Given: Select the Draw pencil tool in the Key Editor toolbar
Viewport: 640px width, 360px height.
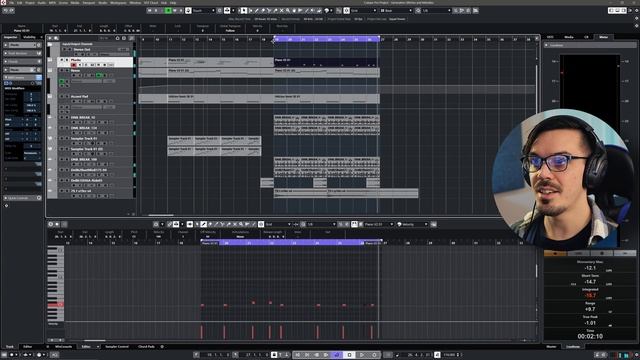Looking at the screenshot, I should [x=203, y=224].
